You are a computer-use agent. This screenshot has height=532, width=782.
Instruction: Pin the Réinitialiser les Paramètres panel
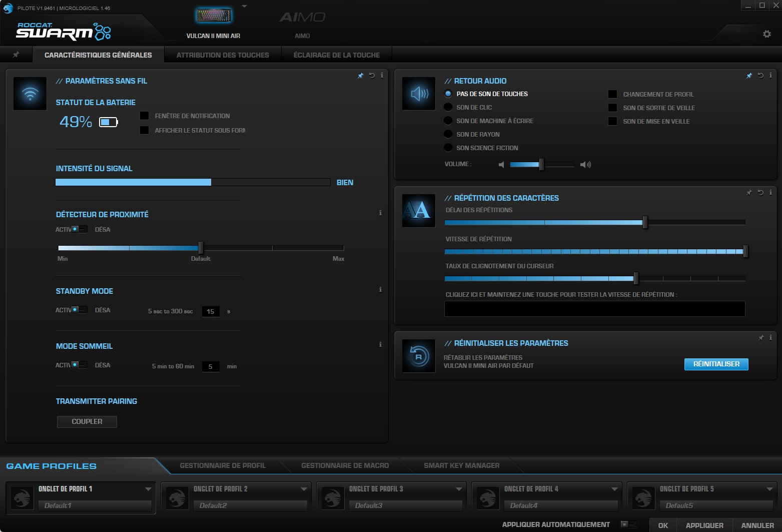click(x=761, y=338)
